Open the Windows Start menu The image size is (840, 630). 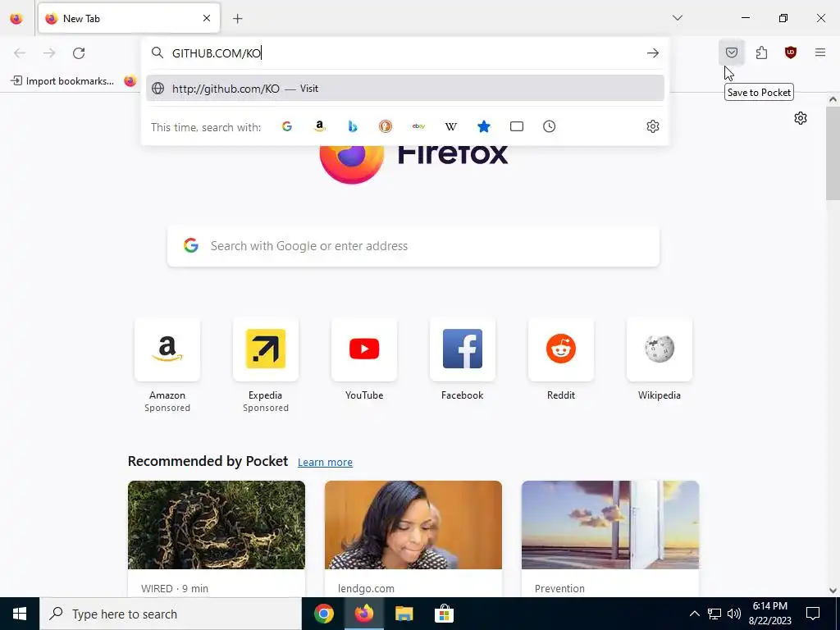tap(20, 614)
